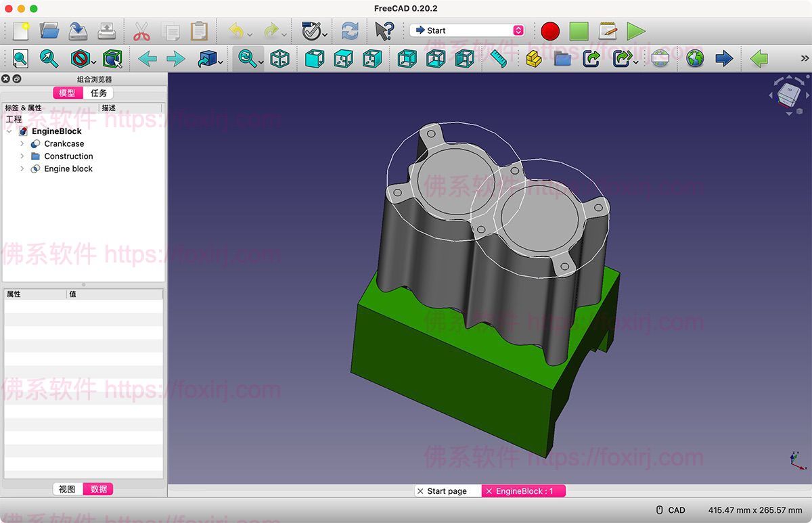Save the current document

(76, 30)
